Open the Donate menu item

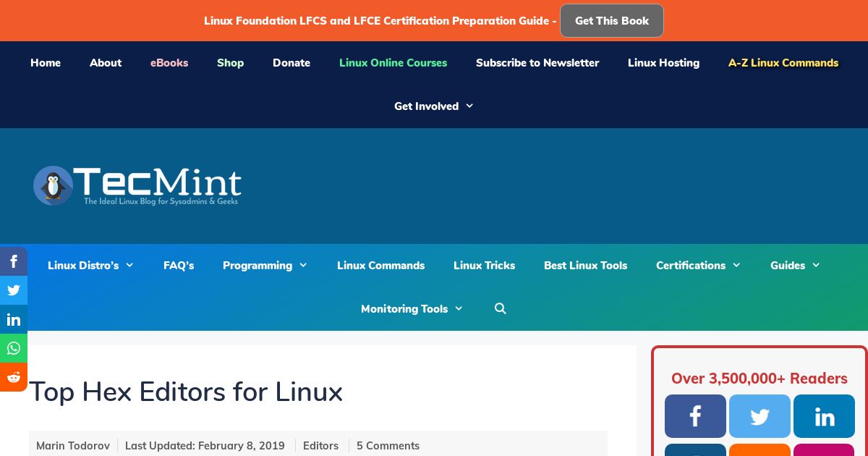pos(292,63)
